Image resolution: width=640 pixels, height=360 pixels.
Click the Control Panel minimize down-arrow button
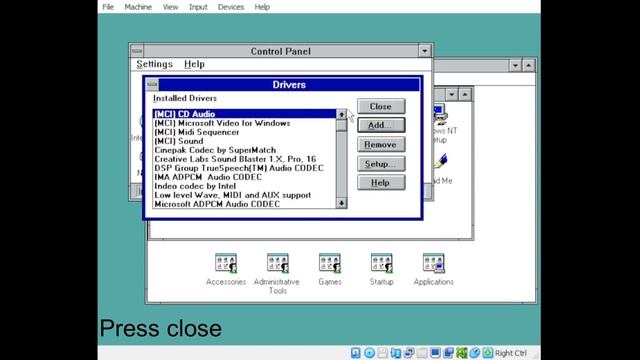point(424,51)
